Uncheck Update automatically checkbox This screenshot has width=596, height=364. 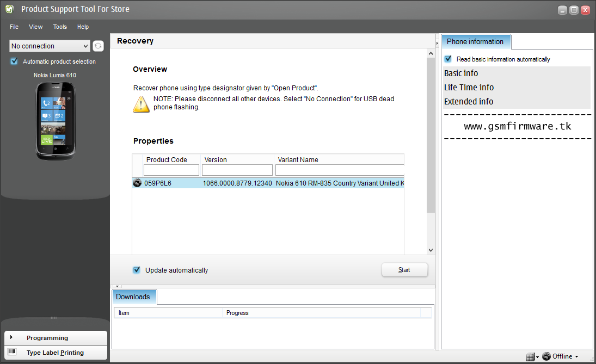[137, 270]
